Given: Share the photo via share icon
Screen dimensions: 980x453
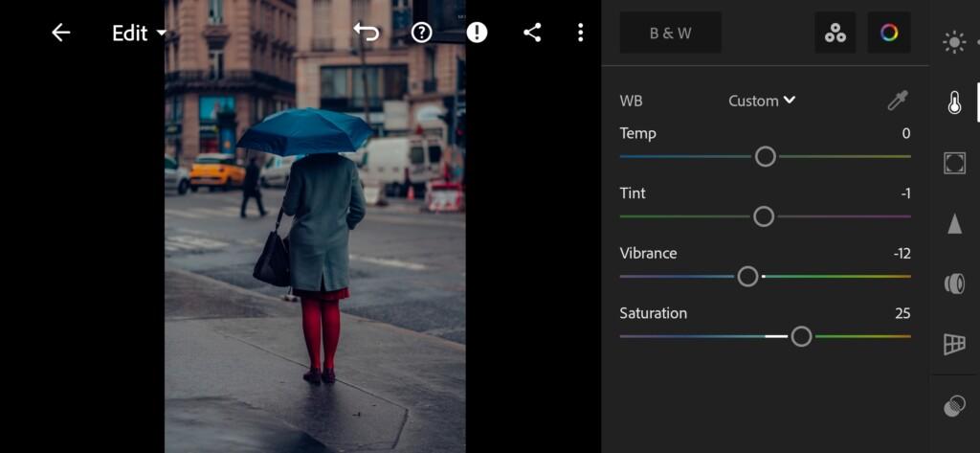Looking at the screenshot, I should pyautogui.click(x=532, y=33).
